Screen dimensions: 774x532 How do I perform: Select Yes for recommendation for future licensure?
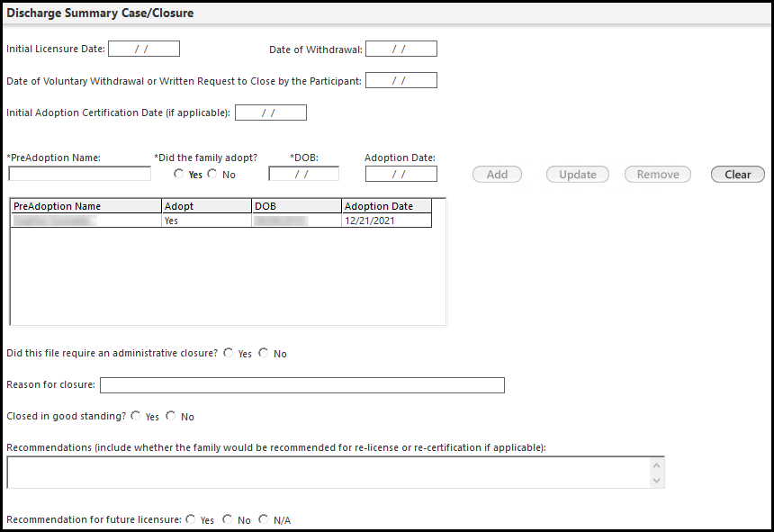point(191,520)
